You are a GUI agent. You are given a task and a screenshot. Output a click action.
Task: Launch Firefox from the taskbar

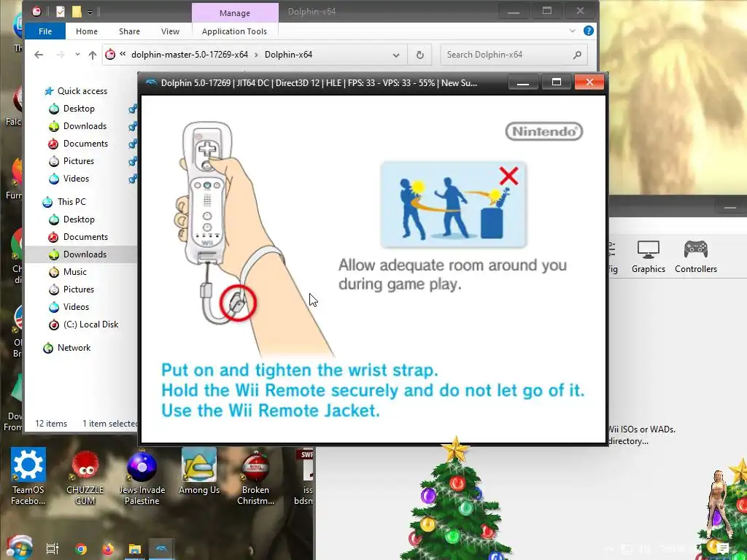point(108,549)
